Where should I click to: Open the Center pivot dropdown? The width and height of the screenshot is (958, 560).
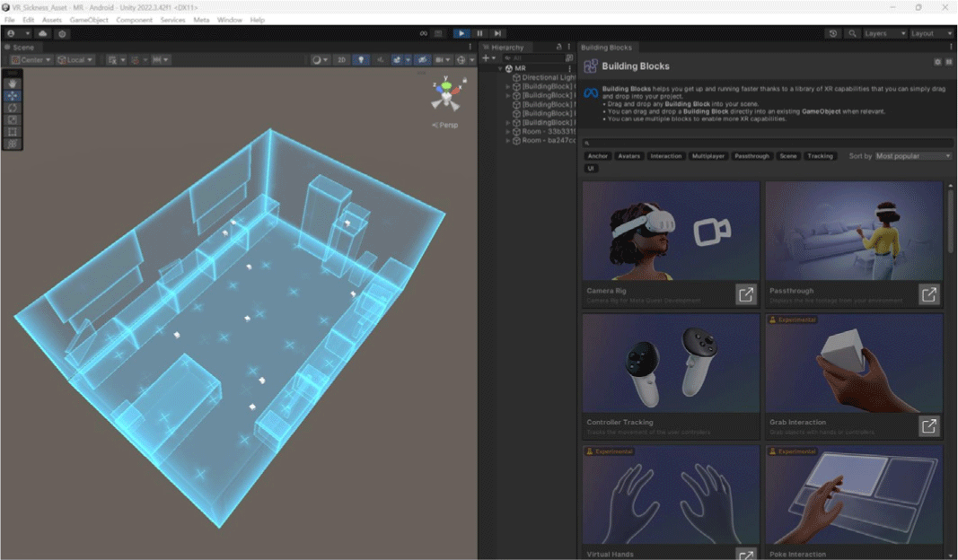[31, 60]
